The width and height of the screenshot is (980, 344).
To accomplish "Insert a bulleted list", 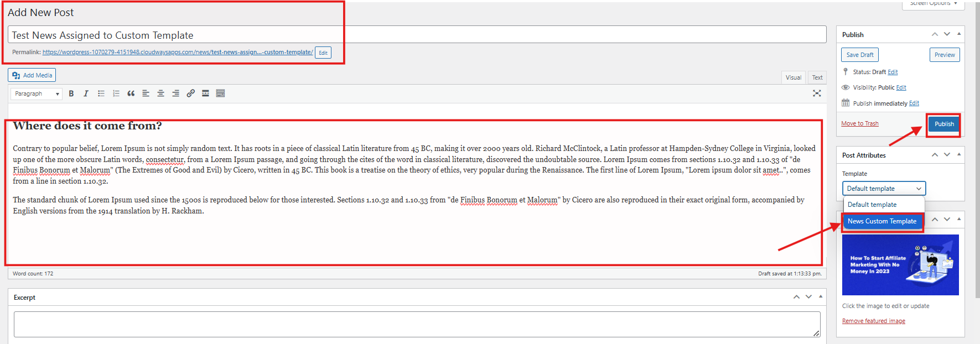I will pos(101,93).
